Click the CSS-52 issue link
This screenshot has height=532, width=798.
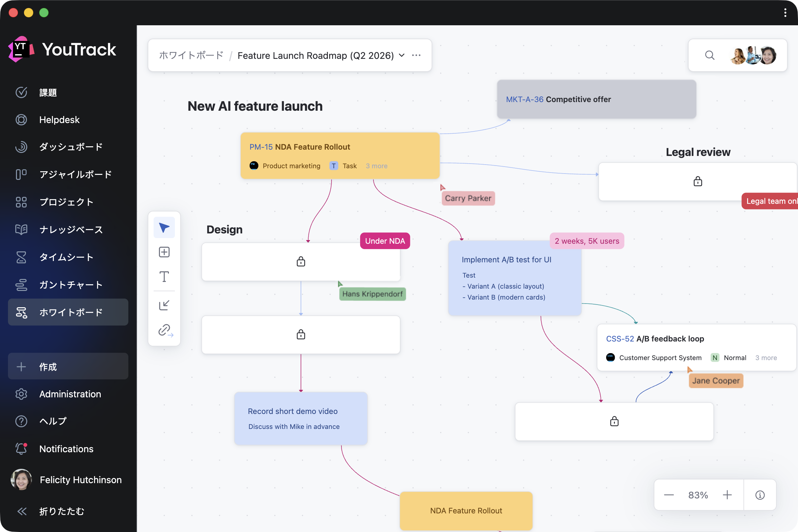click(x=619, y=338)
